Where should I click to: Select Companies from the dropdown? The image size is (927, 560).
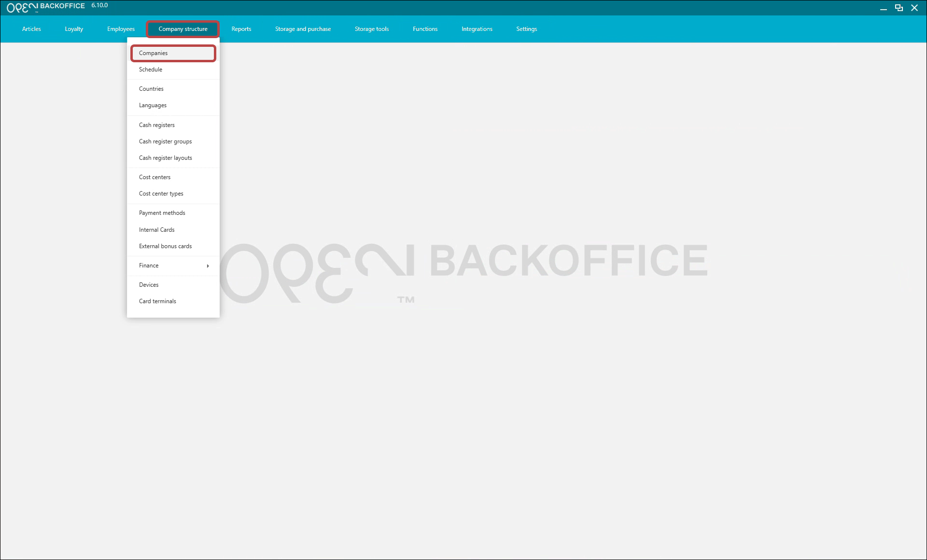coord(173,53)
